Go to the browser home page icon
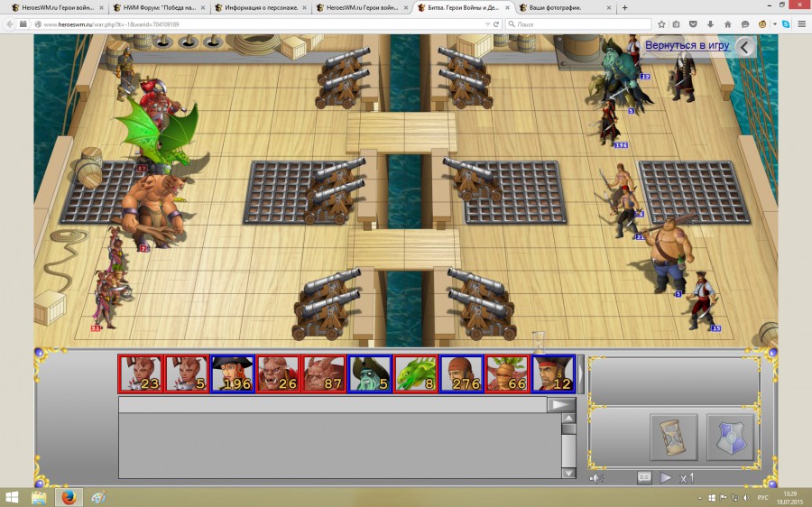Image resolution: width=812 pixels, height=507 pixels. (x=727, y=24)
